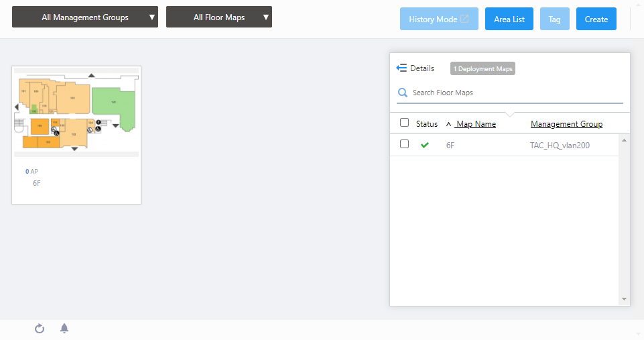Click the magnifier search icon
This screenshot has height=340, width=644.
pyautogui.click(x=403, y=93)
